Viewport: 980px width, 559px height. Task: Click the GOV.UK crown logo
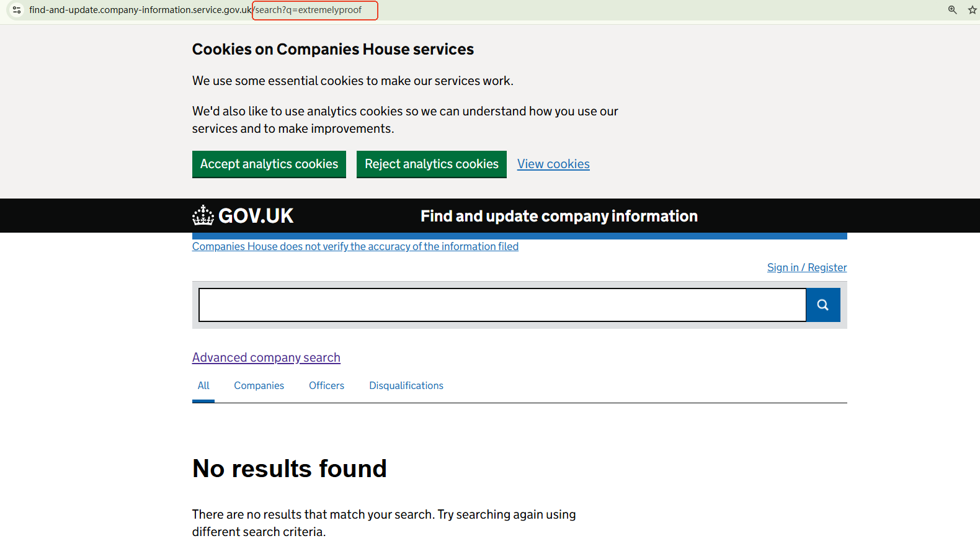click(243, 215)
